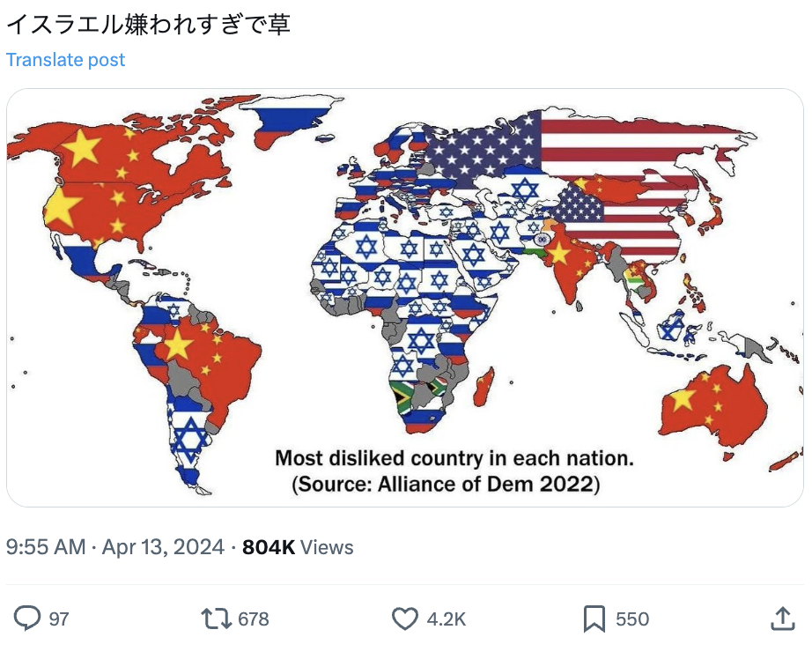Open the share menu via the upload-arrow icon
This screenshot has height=652, width=812.
coord(782,619)
